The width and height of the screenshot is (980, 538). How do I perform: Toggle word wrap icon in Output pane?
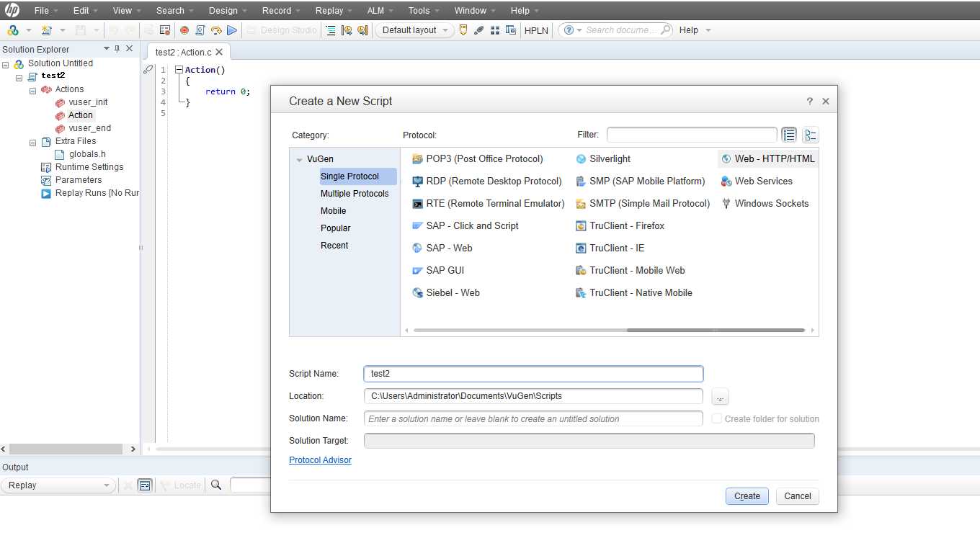coord(145,485)
